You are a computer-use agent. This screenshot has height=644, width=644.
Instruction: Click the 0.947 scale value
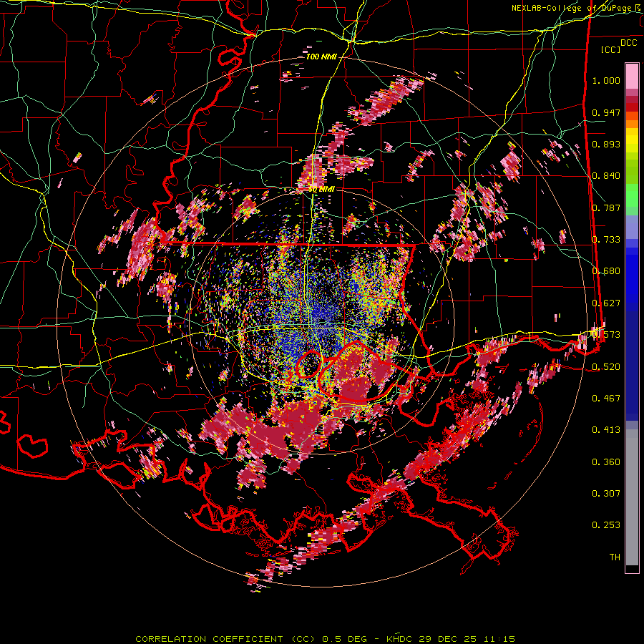(x=606, y=112)
